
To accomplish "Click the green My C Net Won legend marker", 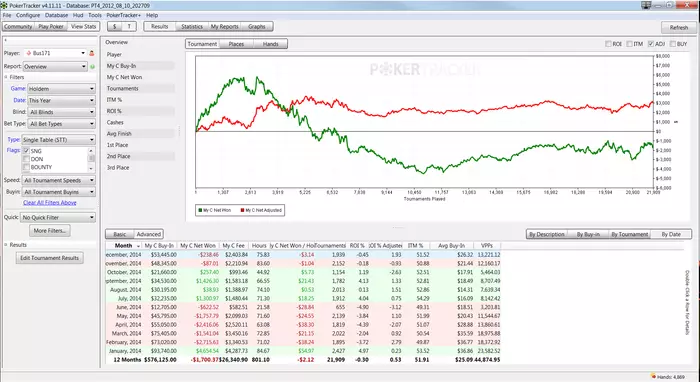I will tap(200, 210).
